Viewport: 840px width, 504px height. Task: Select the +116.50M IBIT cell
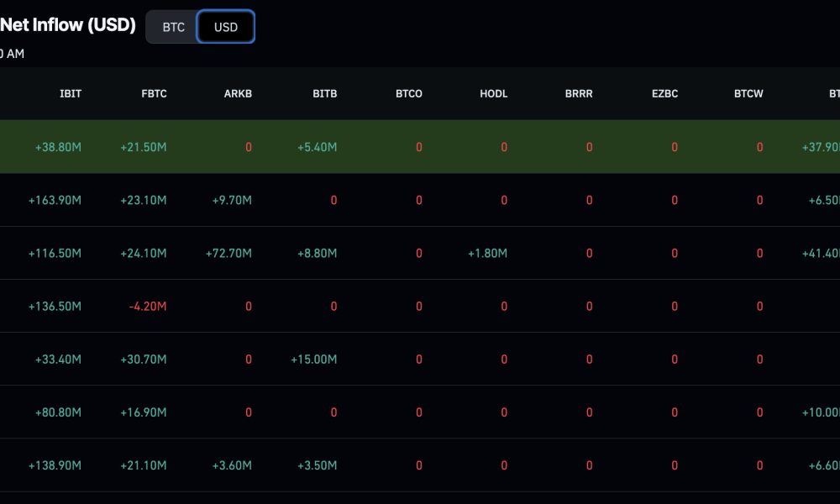pyautogui.click(x=55, y=254)
